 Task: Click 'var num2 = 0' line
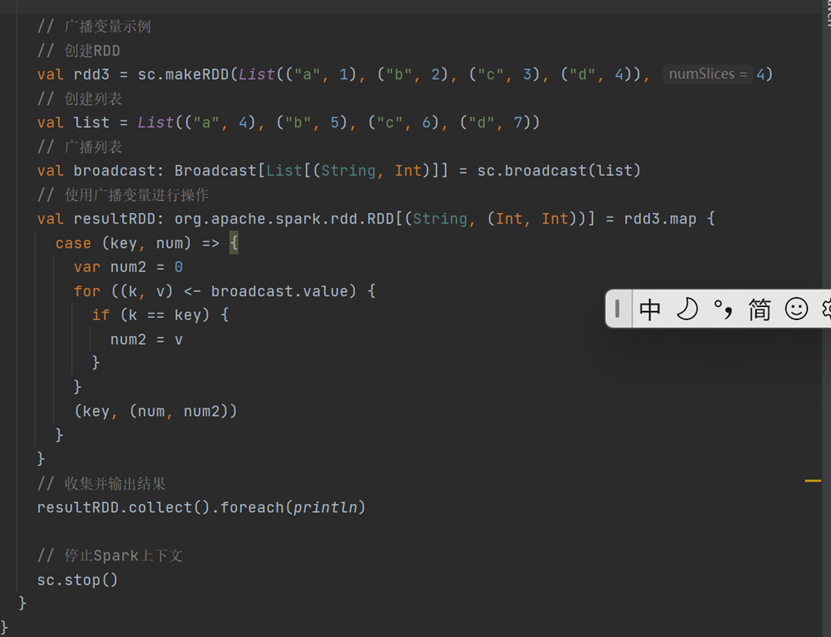click(x=128, y=267)
